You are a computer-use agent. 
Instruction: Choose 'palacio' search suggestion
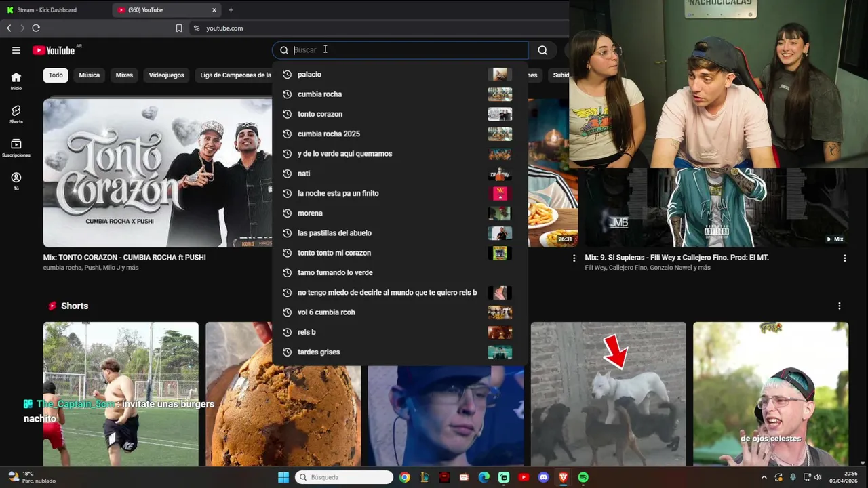coord(400,75)
